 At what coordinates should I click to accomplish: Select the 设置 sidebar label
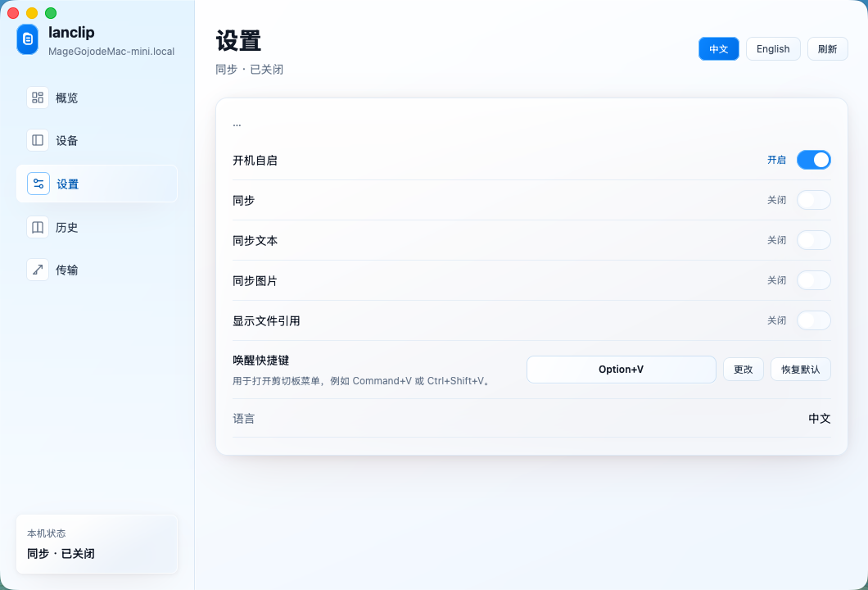[x=68, y=184]
